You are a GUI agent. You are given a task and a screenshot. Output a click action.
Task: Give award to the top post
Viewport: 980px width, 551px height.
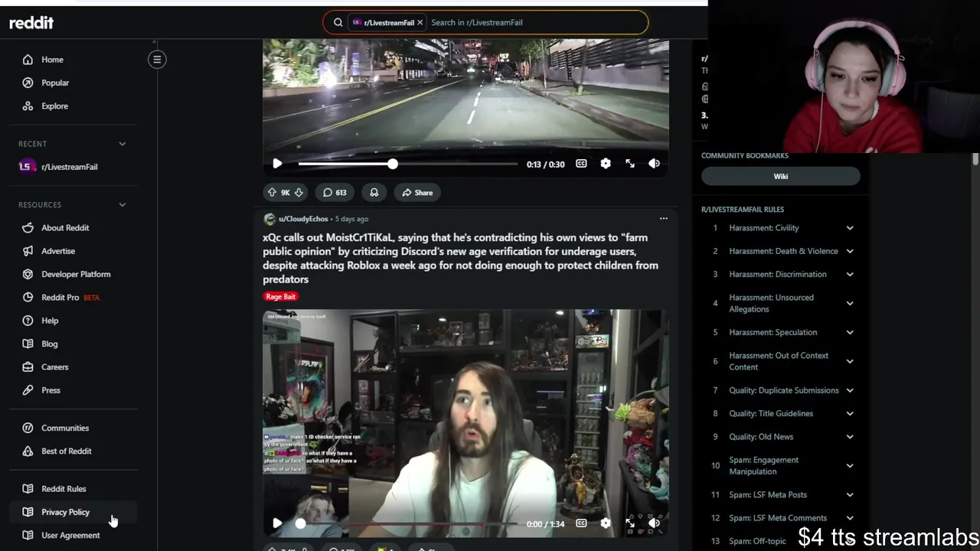pos(374,193)
